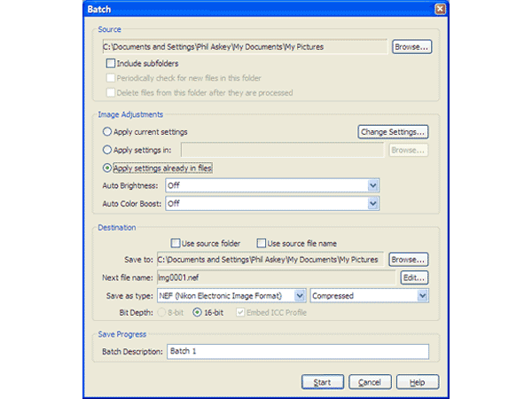
Task: Start the batch process
Action: 323,382
